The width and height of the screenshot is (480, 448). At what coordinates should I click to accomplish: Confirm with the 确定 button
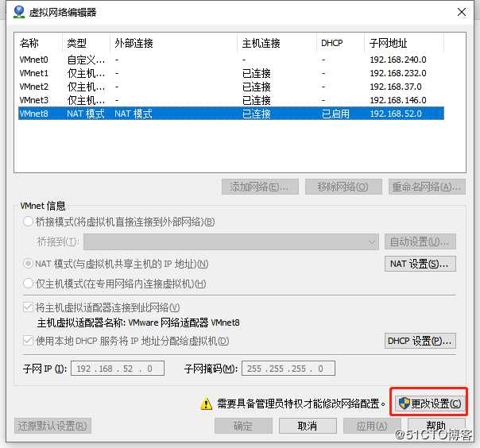pos(243,426)
